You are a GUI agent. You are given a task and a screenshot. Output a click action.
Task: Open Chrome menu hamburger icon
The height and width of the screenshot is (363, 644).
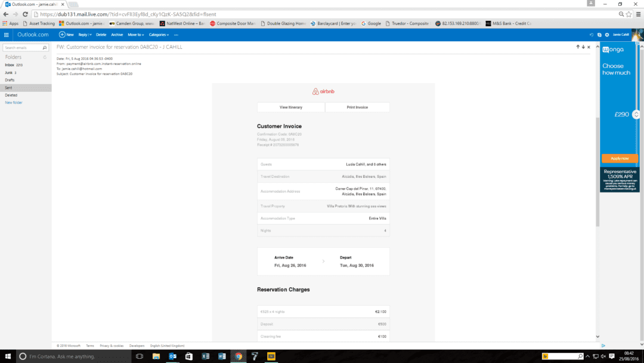click(638, 14)
